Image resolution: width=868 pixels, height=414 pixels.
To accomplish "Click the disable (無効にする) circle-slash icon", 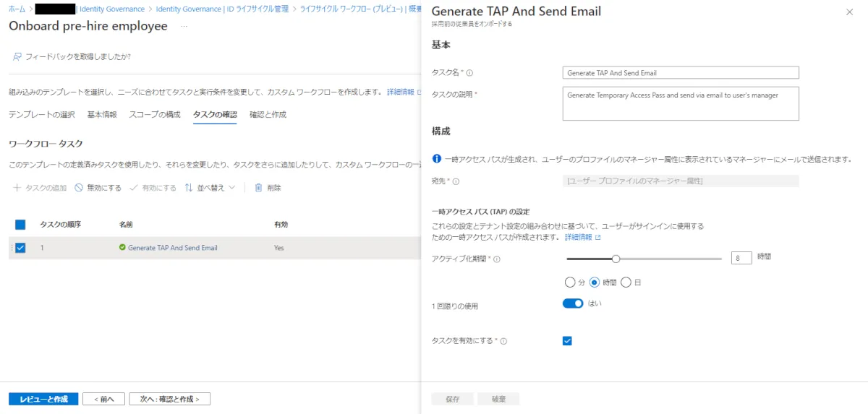I will [80, 188].
